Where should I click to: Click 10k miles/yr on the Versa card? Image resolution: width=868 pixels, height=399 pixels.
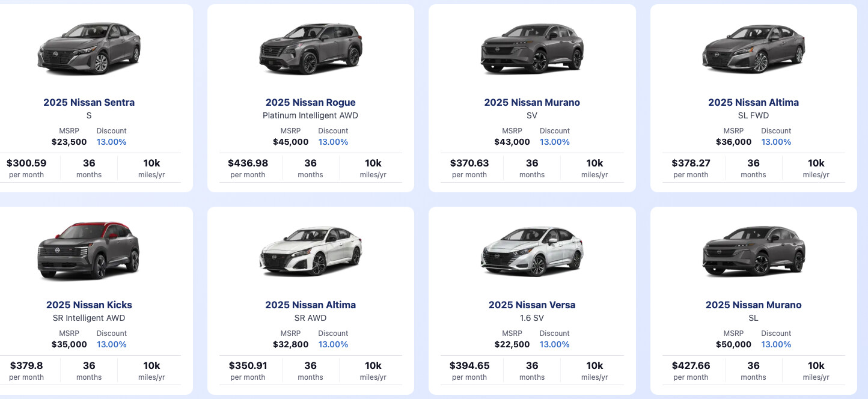[594, 370]
